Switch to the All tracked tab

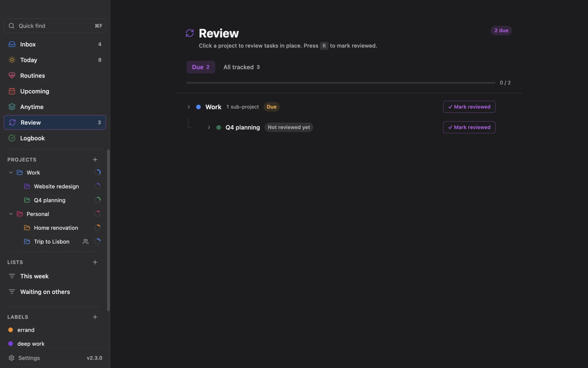tap(241, 67)
